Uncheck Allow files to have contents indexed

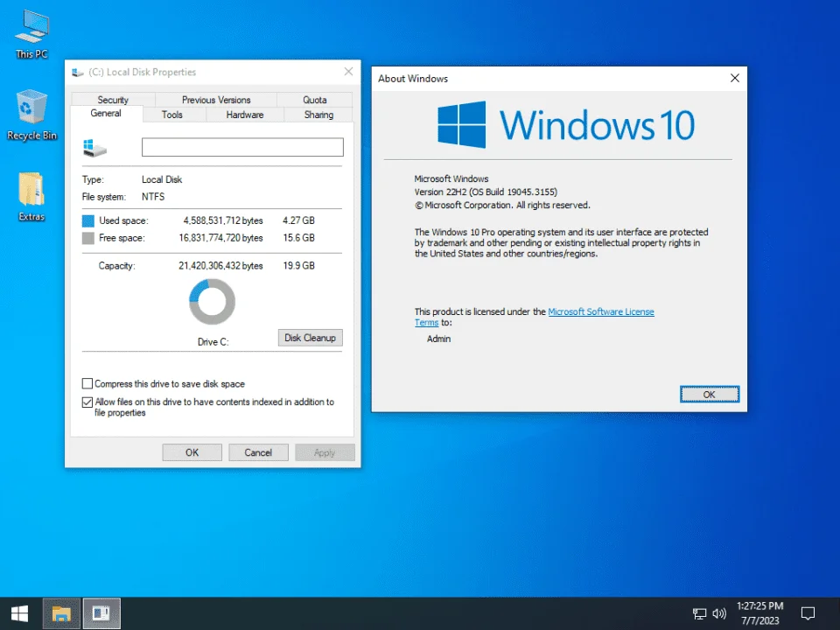(87, 402)
